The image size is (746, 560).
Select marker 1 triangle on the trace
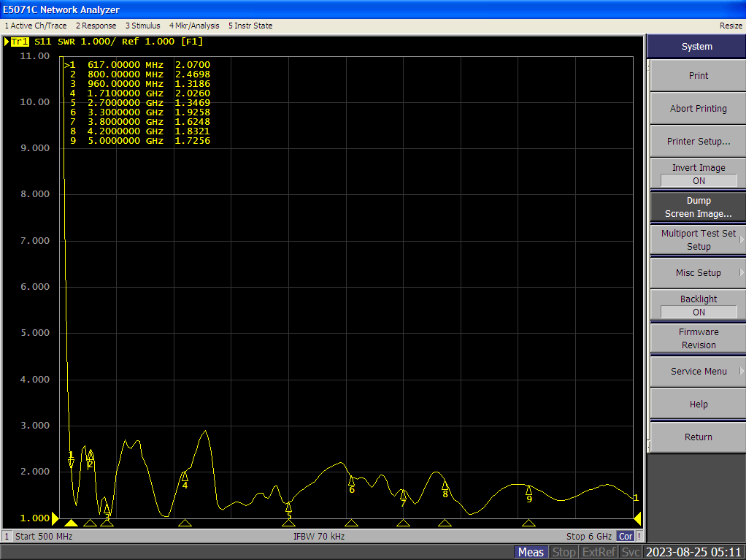tap(71, 463)
